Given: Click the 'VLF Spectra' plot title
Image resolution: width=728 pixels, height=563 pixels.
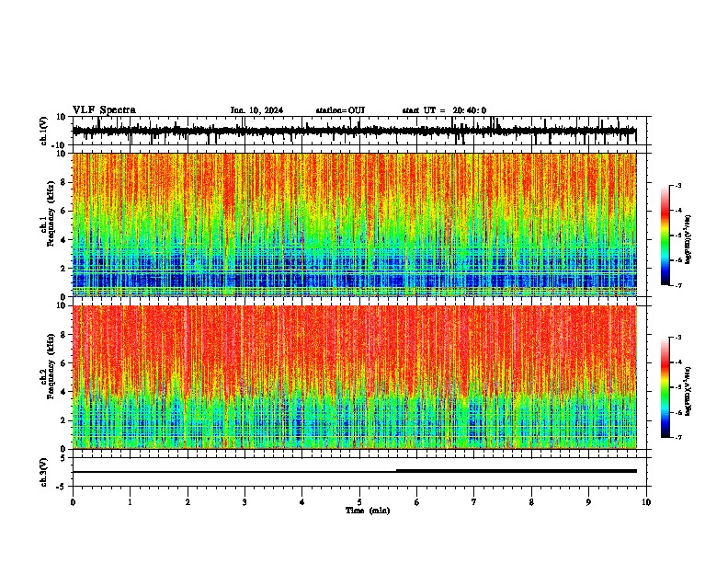Looking at the screenshot, I should (x=104, y=110).
